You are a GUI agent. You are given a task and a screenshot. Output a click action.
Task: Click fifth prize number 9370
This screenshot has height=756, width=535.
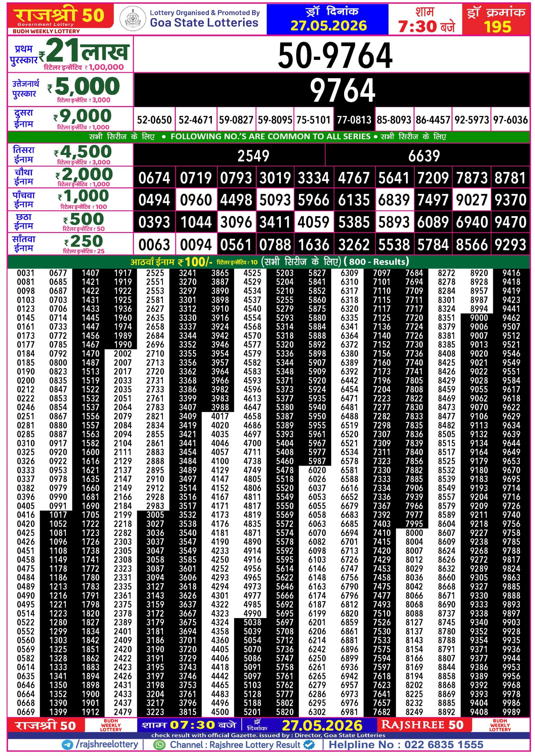[510, 200]
